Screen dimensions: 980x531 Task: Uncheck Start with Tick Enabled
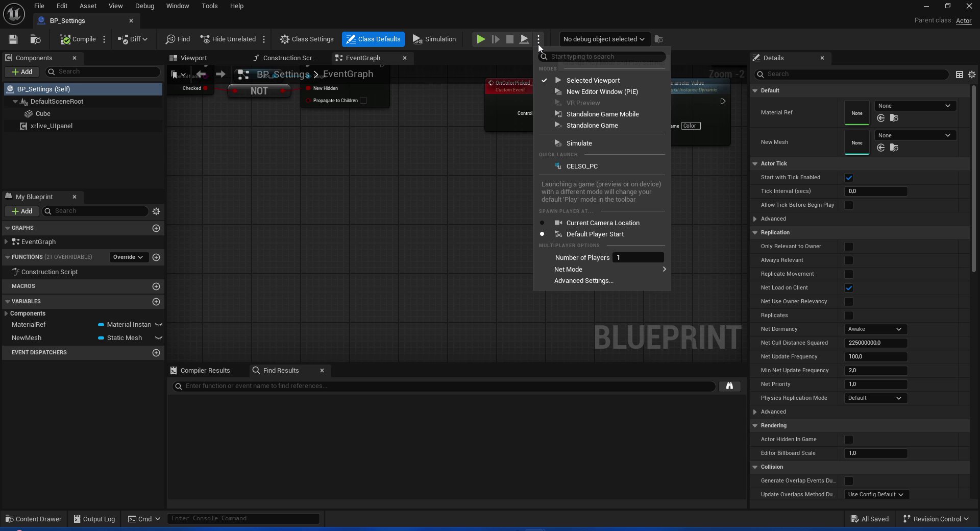click(849, 178)
